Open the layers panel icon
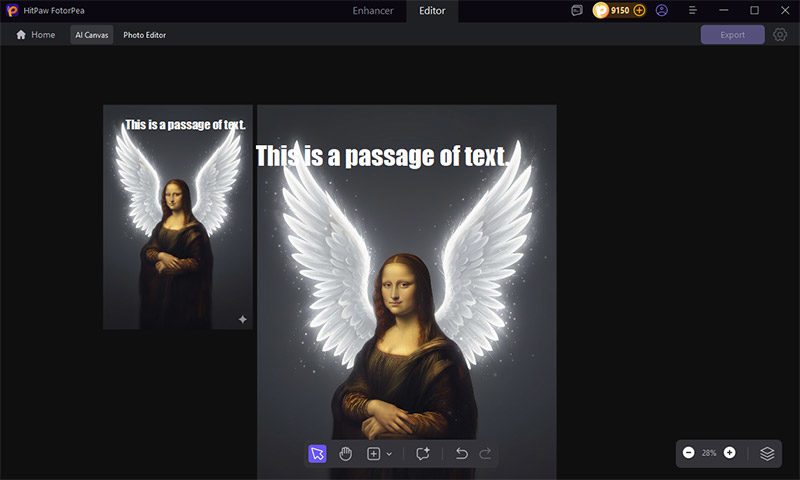 coord(767,453)
